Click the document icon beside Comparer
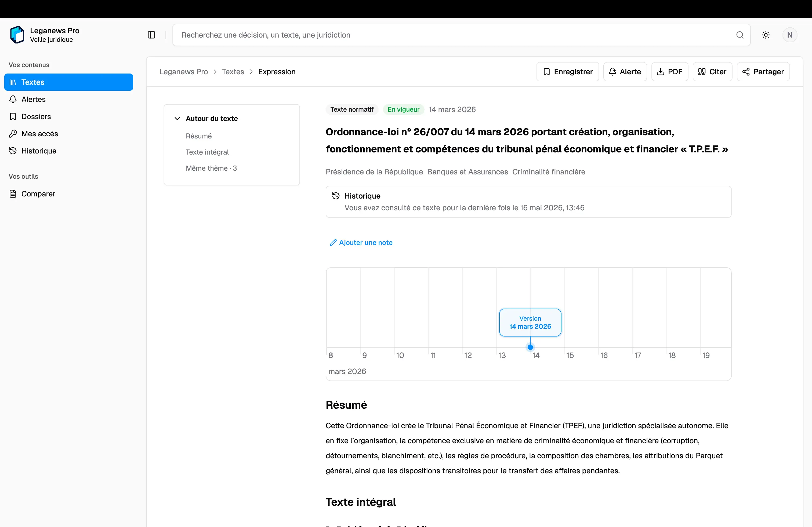The width and height of the screenshot is (812, 527). (x=13, y=194)
